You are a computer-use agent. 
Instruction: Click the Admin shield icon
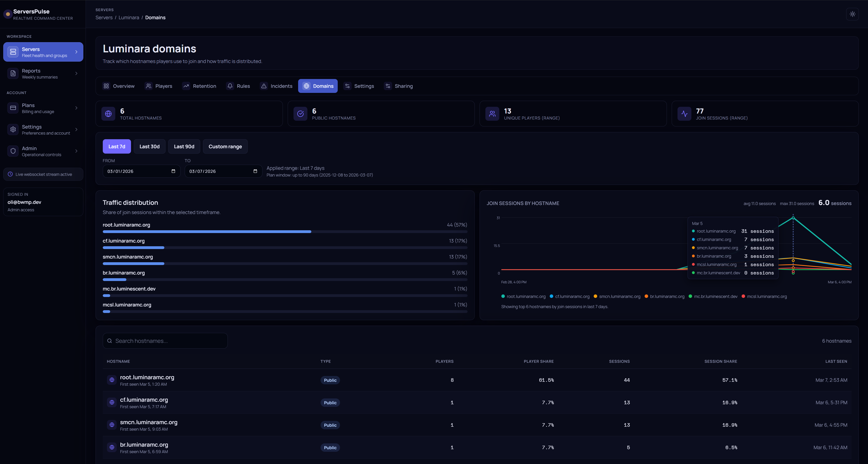(x=13, y=151)
